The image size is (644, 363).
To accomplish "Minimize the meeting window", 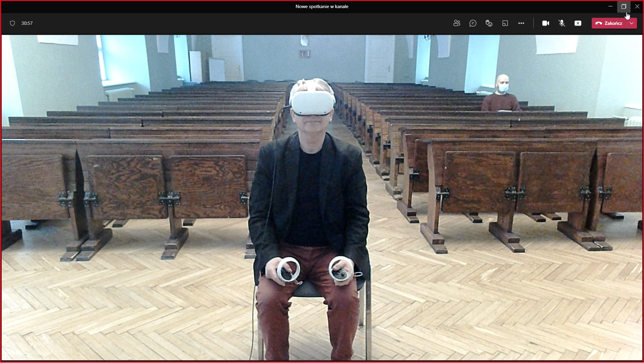I will pos(610,6).
